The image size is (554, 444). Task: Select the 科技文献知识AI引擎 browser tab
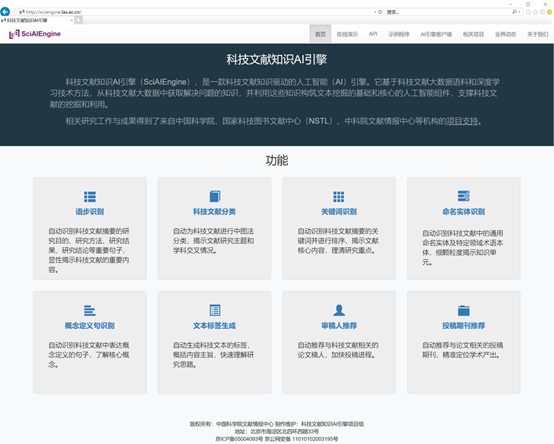point(37,20)
